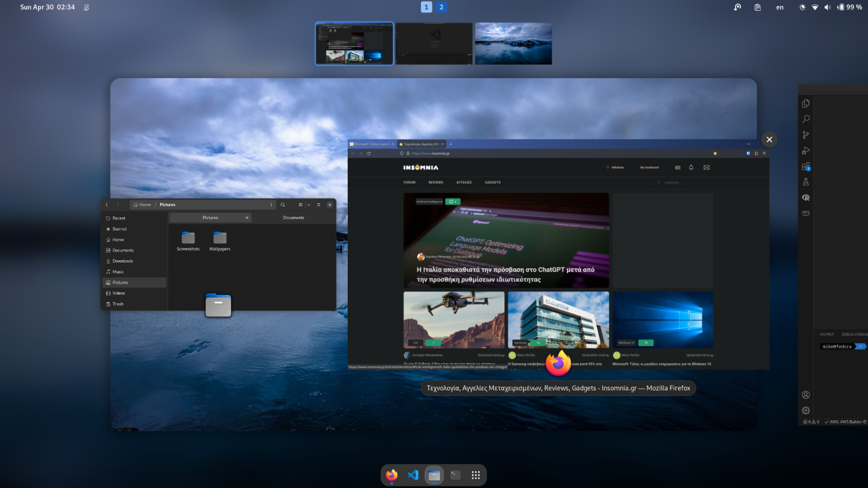Click search icon in Files window
The image size is (868, 488).
tap(283, 204)
